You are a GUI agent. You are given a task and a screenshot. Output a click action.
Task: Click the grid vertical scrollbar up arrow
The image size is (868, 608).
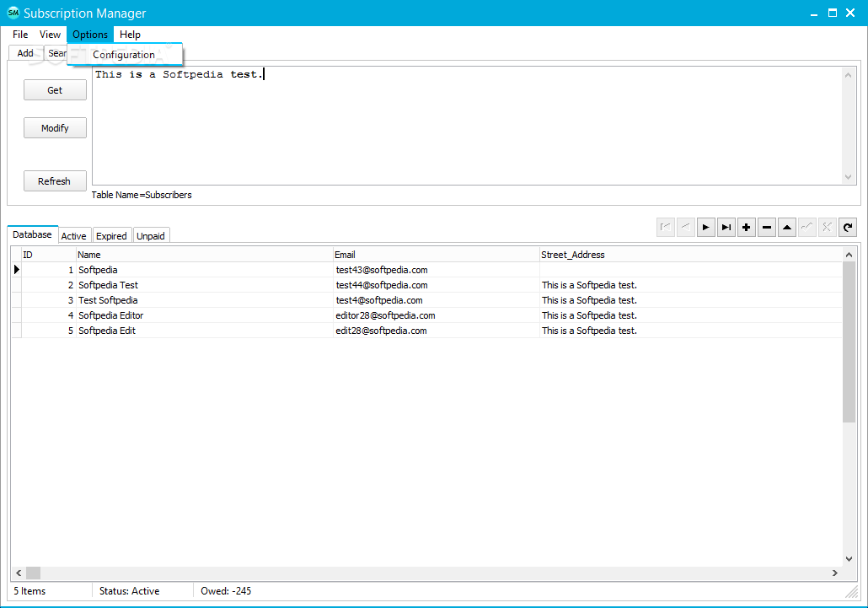(849, 255)
